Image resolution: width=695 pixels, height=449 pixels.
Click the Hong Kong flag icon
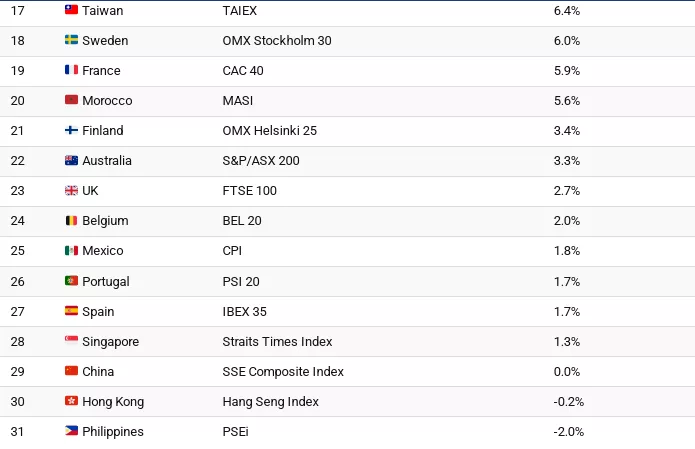(71, 401)
